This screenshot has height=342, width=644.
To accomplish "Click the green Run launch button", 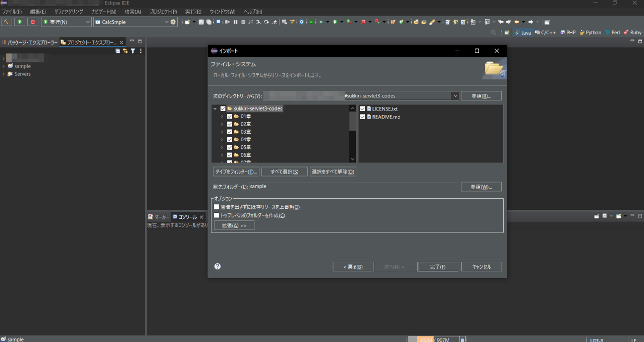I will tap(20, 22).
